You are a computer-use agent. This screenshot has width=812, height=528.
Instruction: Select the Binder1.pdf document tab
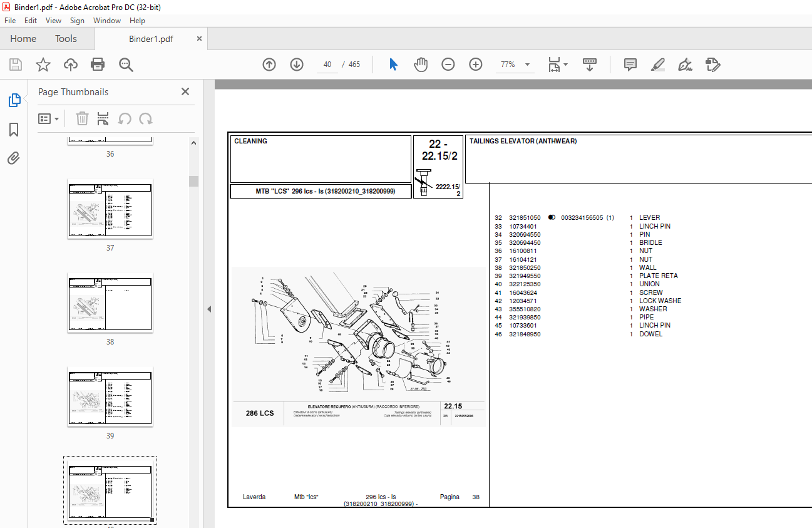pyautogui.click(x=151, y=39)
